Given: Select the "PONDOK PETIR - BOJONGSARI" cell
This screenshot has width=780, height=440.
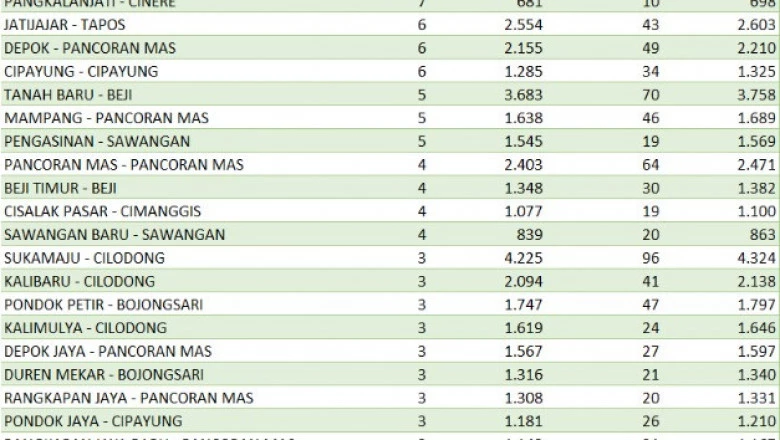Looking at the screenshot, I should tap(103, 304).
